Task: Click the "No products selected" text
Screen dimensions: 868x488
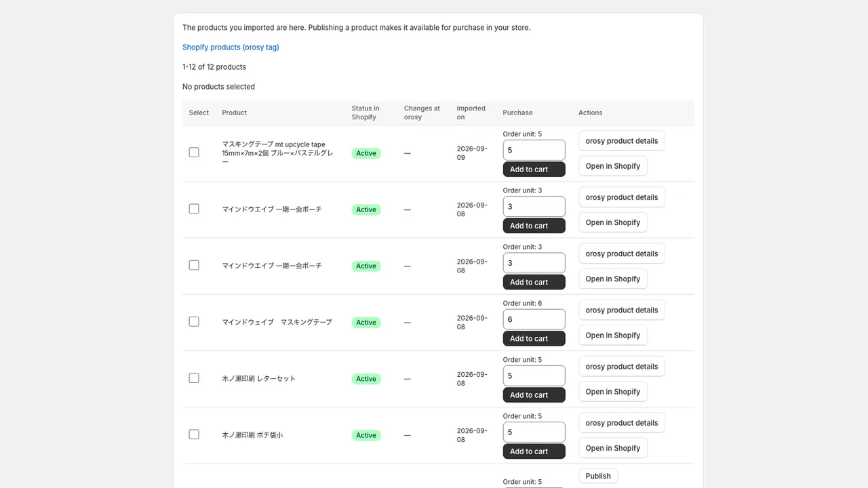Action: coord(218,87)
